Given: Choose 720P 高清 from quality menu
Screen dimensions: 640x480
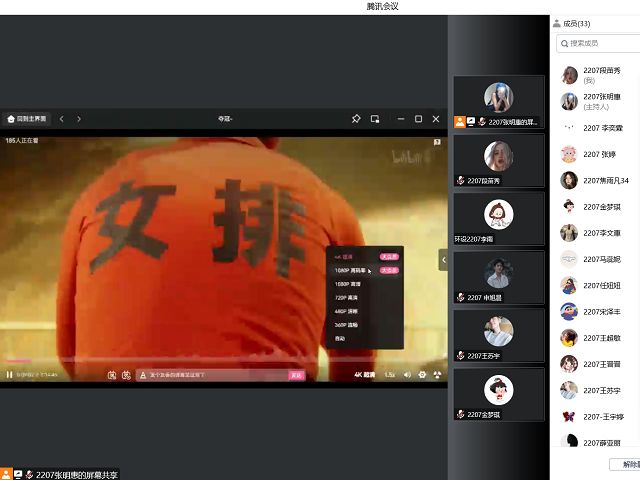Looking at the screenshot, I should [x=348, y=298].
